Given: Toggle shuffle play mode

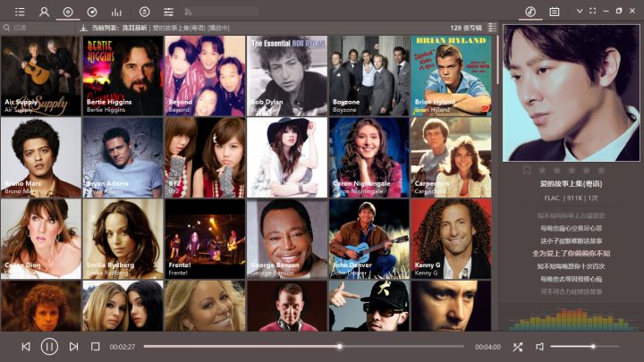Looking at the screenshot, I should [518, 347].
